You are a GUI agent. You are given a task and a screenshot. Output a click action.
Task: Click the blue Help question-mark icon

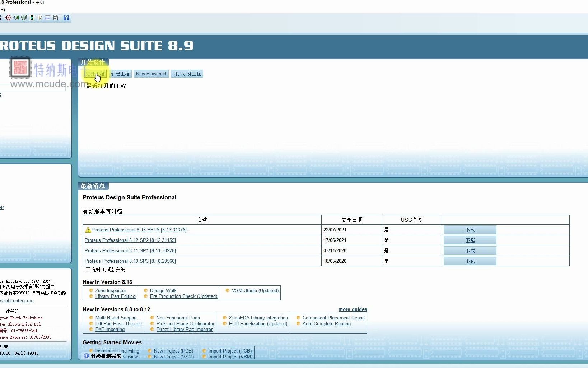tap(66, 18)
